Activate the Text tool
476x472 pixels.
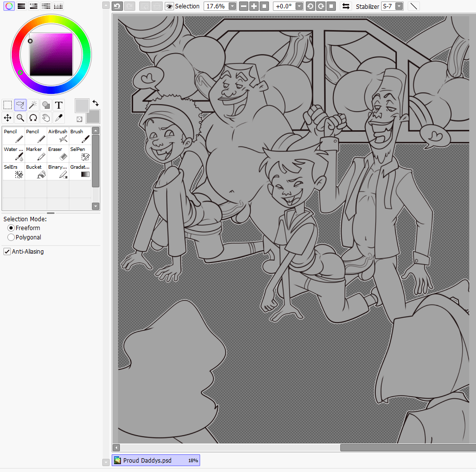pos(59,105)
